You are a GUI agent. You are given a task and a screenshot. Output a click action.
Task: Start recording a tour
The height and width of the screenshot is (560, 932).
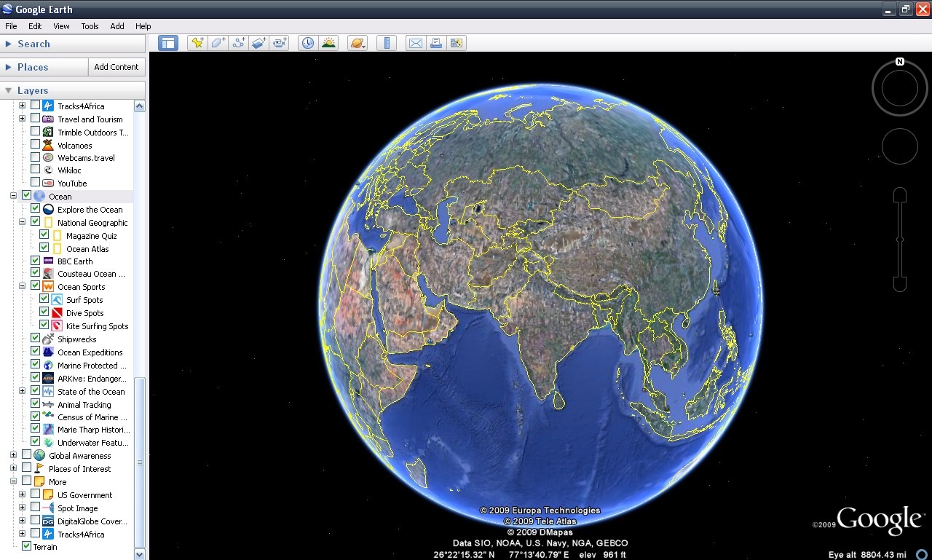[279, 43]
